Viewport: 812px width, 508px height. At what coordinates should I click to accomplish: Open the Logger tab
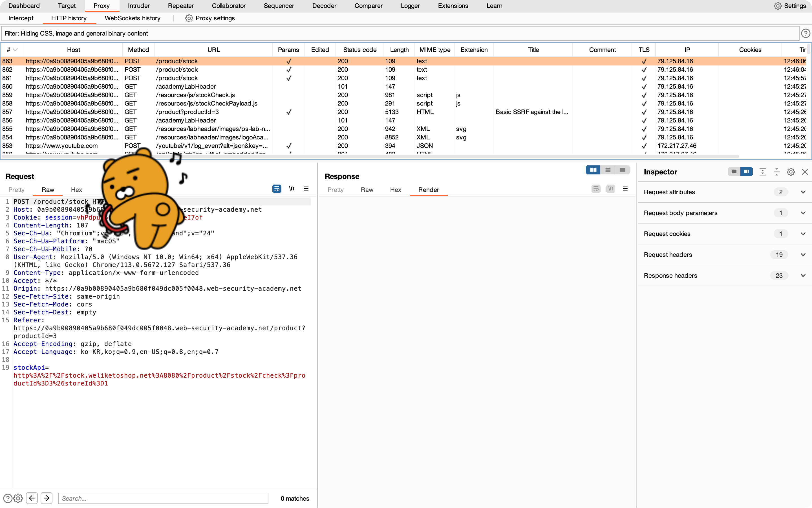[x=410, y=6]
